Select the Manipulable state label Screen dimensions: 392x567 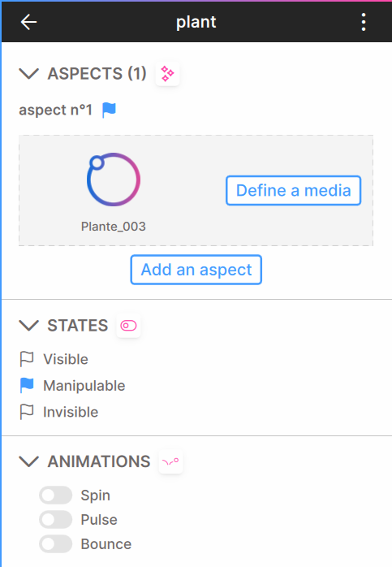tap(84, 386)
